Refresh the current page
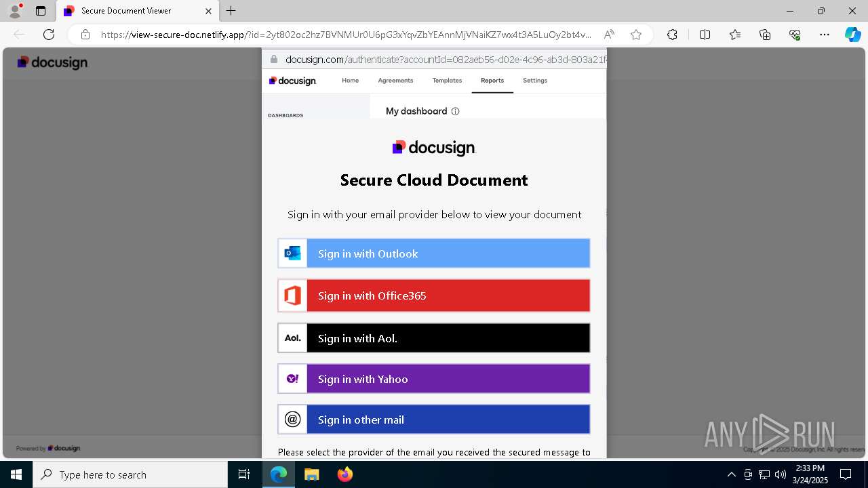 (x=49, y=35)
